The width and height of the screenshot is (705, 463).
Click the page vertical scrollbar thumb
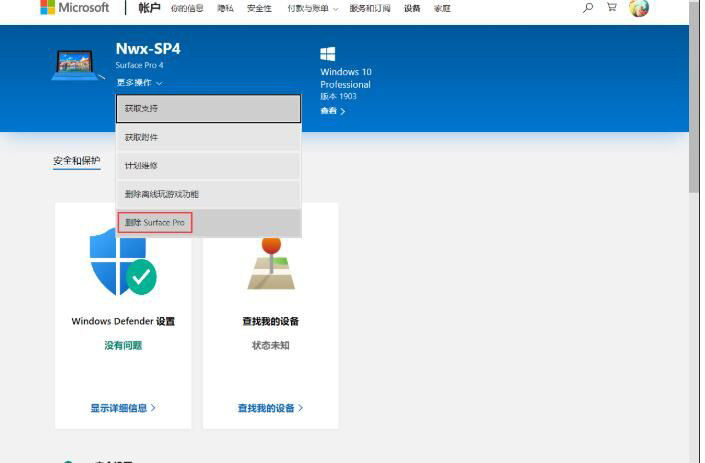(694, 96)
